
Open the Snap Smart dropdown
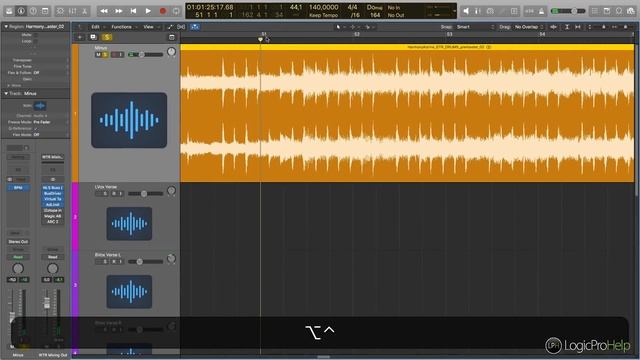pyautogui.click(x=475, y=27)
